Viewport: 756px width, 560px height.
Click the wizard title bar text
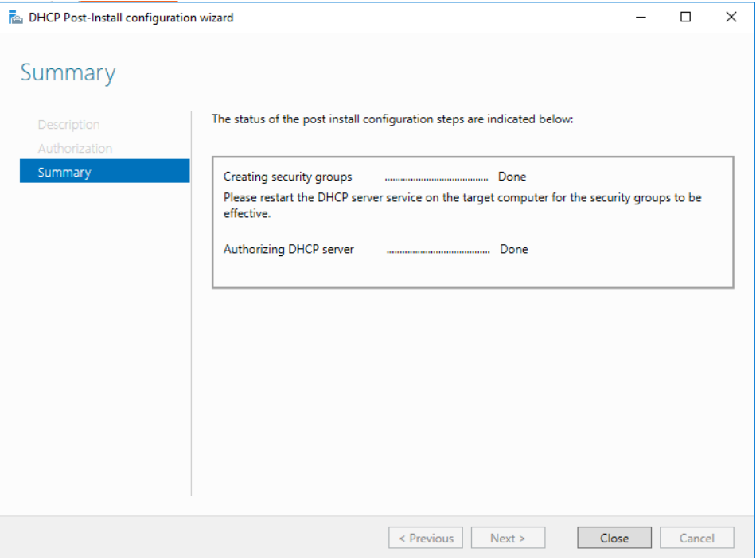click(131, 17)
